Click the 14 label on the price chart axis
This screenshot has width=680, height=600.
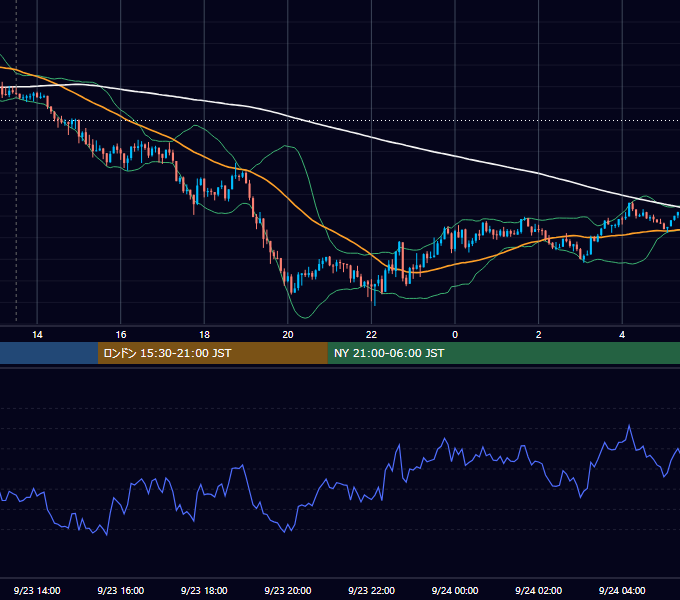tap(37, 335)
